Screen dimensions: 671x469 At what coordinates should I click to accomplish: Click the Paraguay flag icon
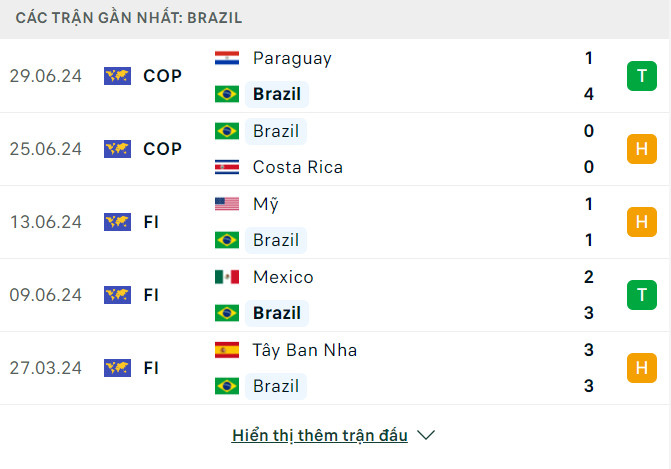click(227, 58)
